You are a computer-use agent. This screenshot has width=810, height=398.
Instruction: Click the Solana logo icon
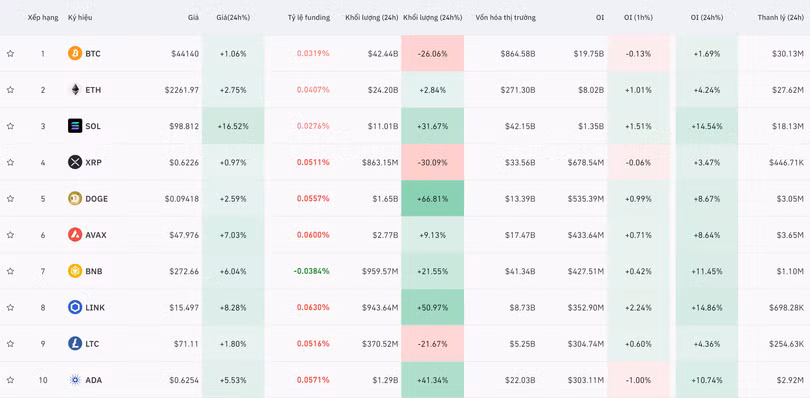click(75, 126)
